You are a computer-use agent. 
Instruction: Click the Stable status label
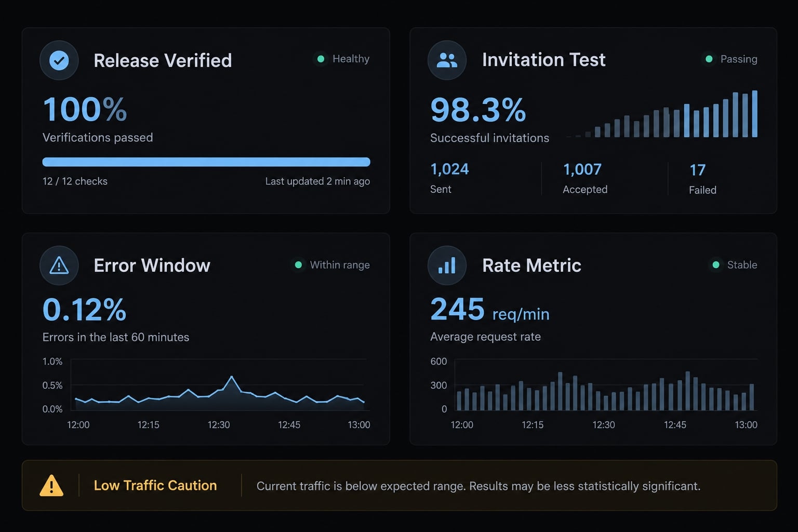(742, 265)
